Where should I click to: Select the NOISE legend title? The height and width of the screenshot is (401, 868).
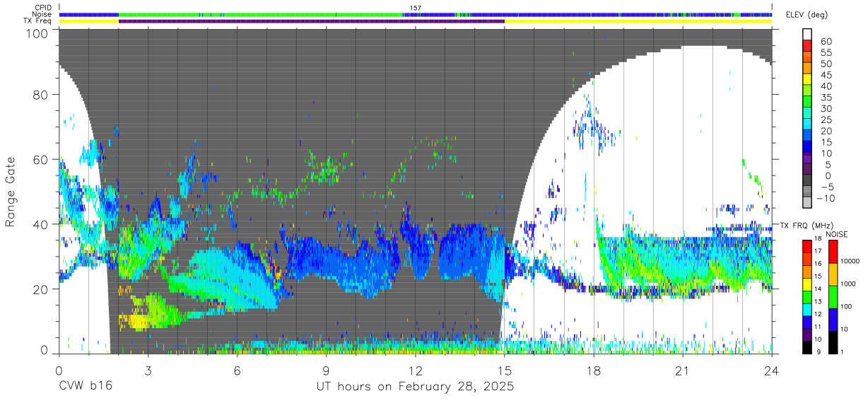point(838,234)
